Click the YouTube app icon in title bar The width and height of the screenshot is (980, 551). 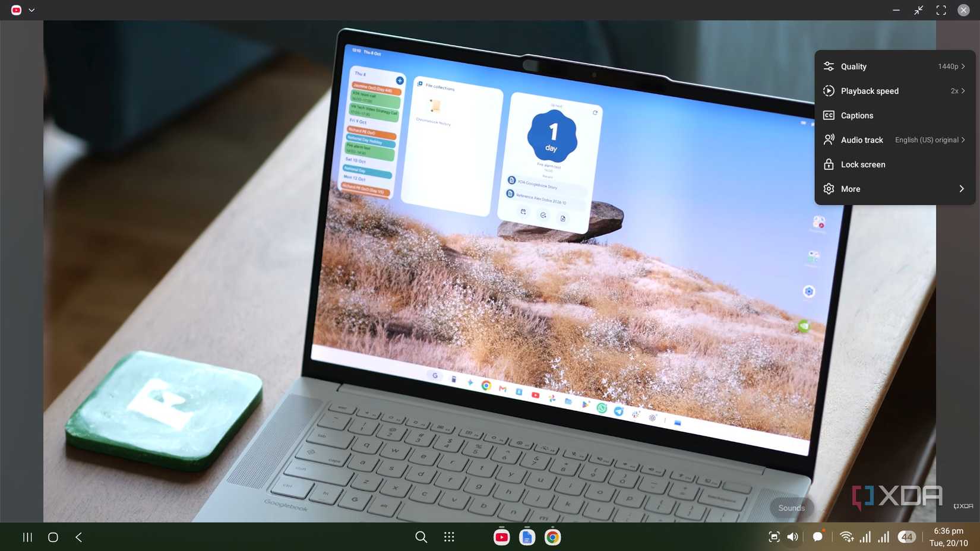click(16, 10)
